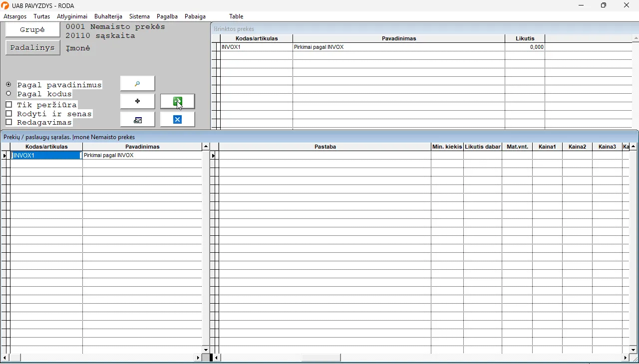Click the Kaina3 column header
The width and height of the screenshot is (639, 364).
tap(608, 147)
